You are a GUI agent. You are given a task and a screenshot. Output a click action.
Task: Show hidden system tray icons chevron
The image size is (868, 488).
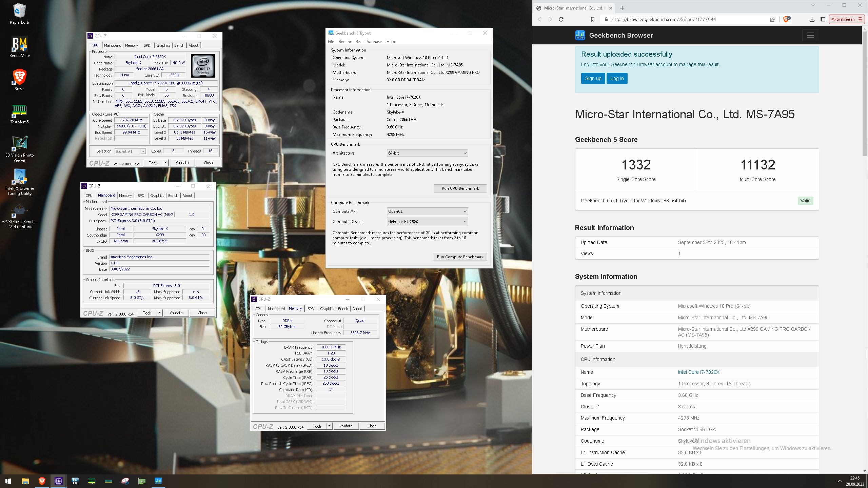[840, 481]
